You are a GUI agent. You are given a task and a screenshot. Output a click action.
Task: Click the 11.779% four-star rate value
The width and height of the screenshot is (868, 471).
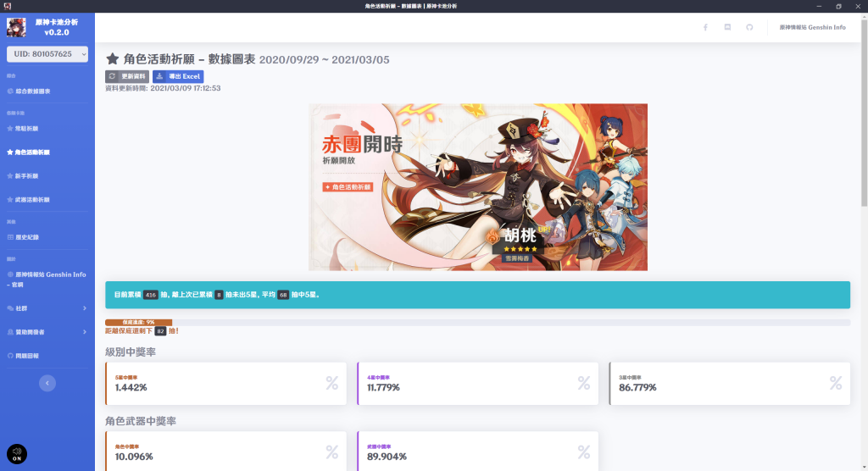383,387
